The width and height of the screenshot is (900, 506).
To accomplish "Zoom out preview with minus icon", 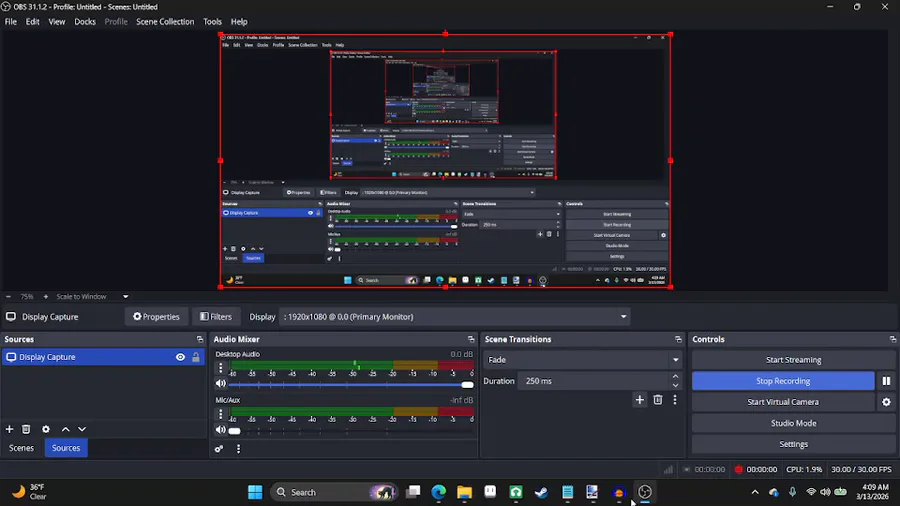I will (8, 297).
